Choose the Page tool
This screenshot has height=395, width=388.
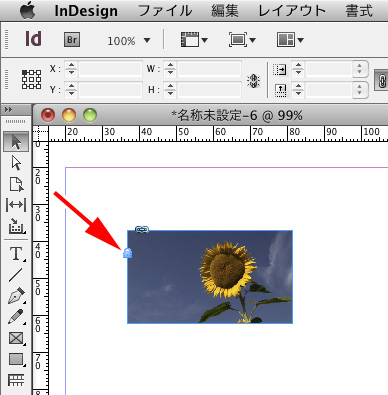tap(16, 184)
